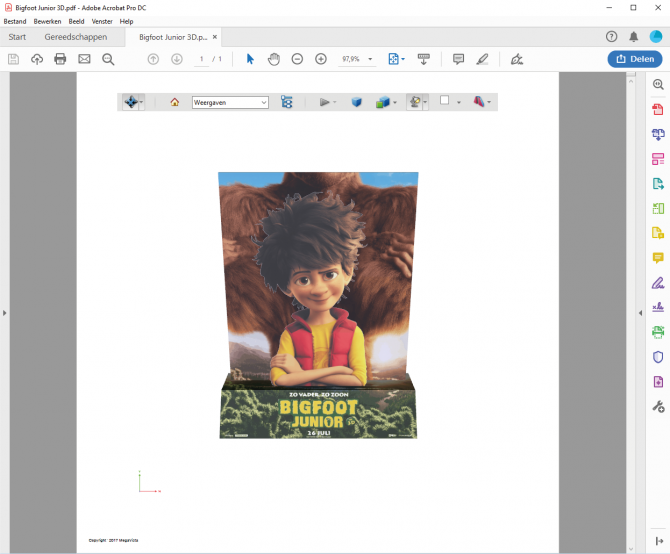Toggle the 3D cross section tool
Viewport: 670px width, 554px height.
click(479, 102)
